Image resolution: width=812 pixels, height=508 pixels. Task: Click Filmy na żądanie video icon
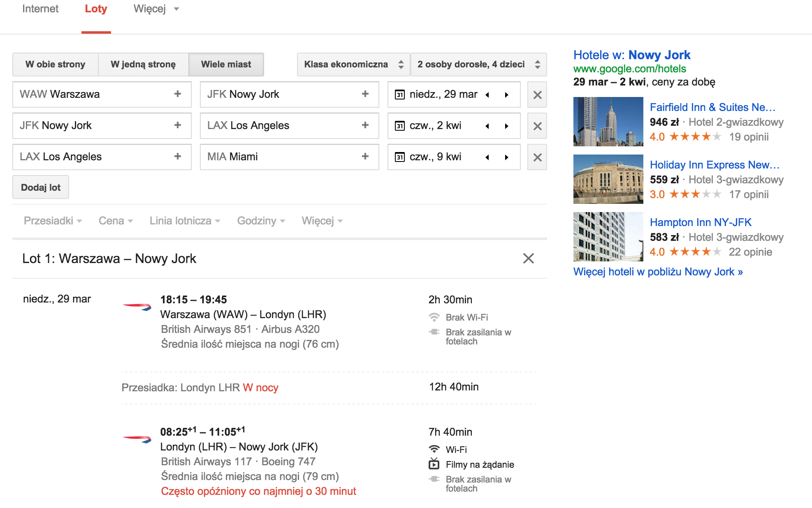(x=434, y=464)
